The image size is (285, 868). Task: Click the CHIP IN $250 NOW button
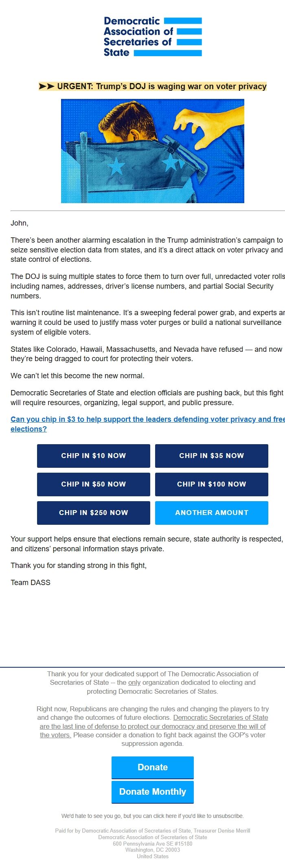93,513
